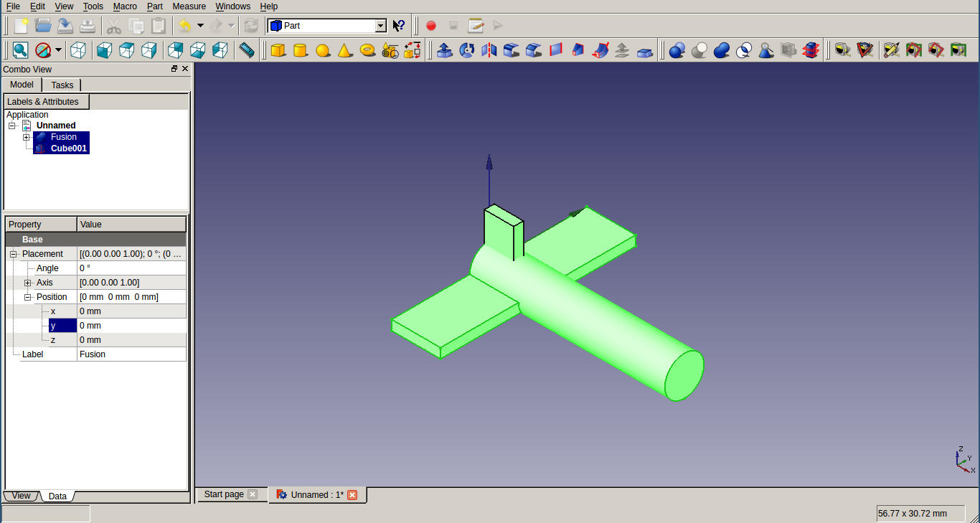
Task: Click the Undo arrow
Action: point(185,26)
